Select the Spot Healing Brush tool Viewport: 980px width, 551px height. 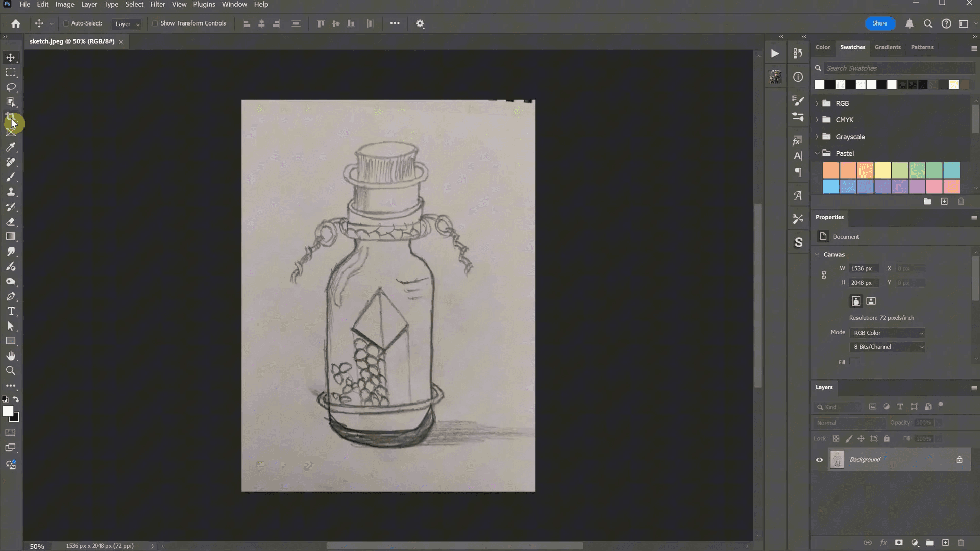pos(11,162)
